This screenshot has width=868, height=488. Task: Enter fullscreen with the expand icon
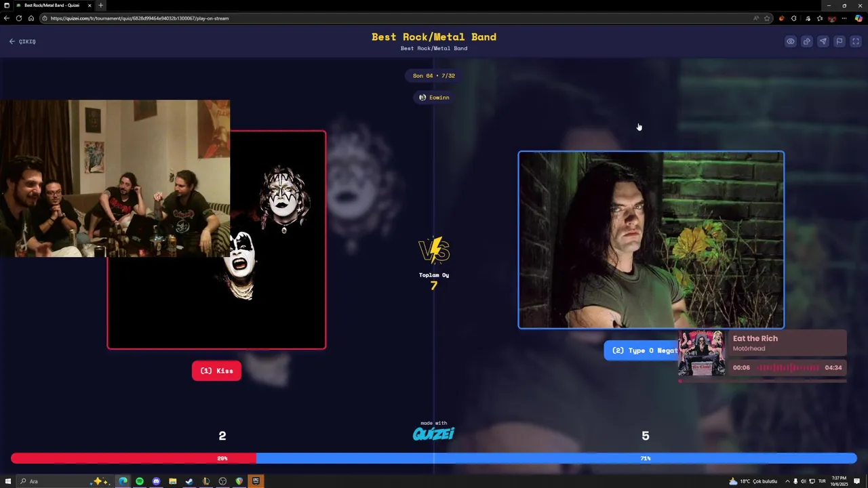[x=856, y=41]
